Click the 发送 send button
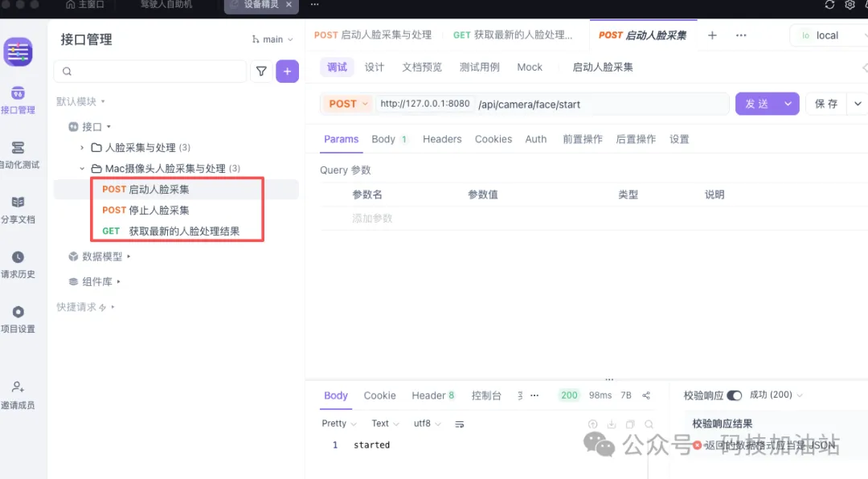868x479 pixels. (757, 104)
